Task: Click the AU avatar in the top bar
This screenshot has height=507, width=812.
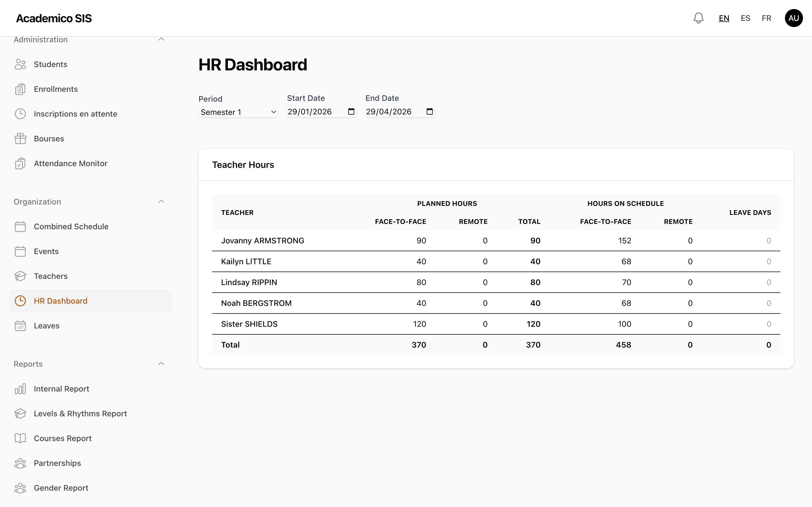Action: pos(794,18)
